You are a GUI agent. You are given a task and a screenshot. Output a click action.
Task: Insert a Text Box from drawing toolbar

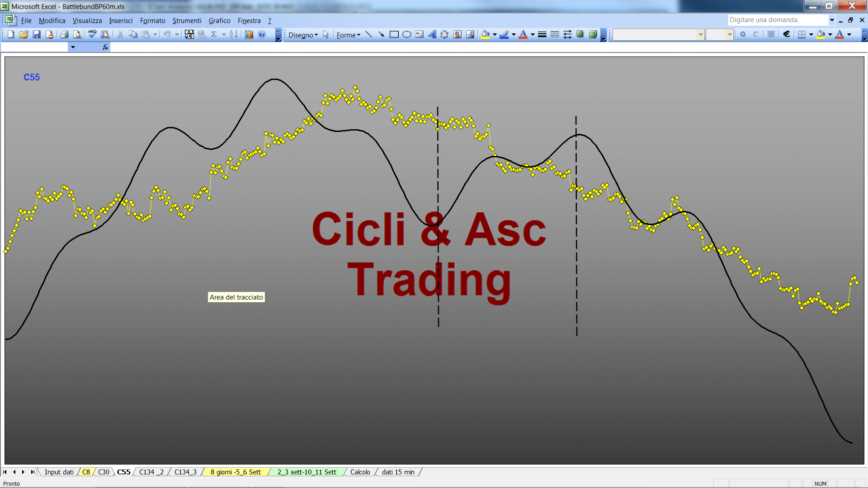point(420,34)
